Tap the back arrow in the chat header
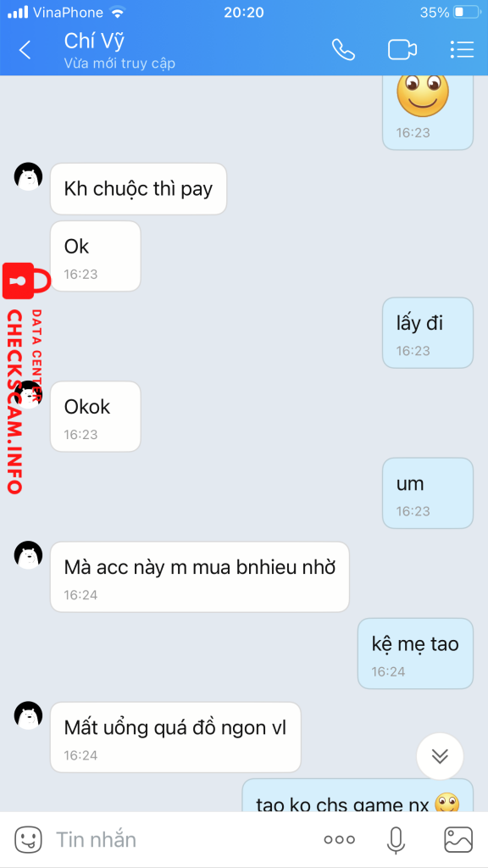488x868 pixels. [25, 50]
